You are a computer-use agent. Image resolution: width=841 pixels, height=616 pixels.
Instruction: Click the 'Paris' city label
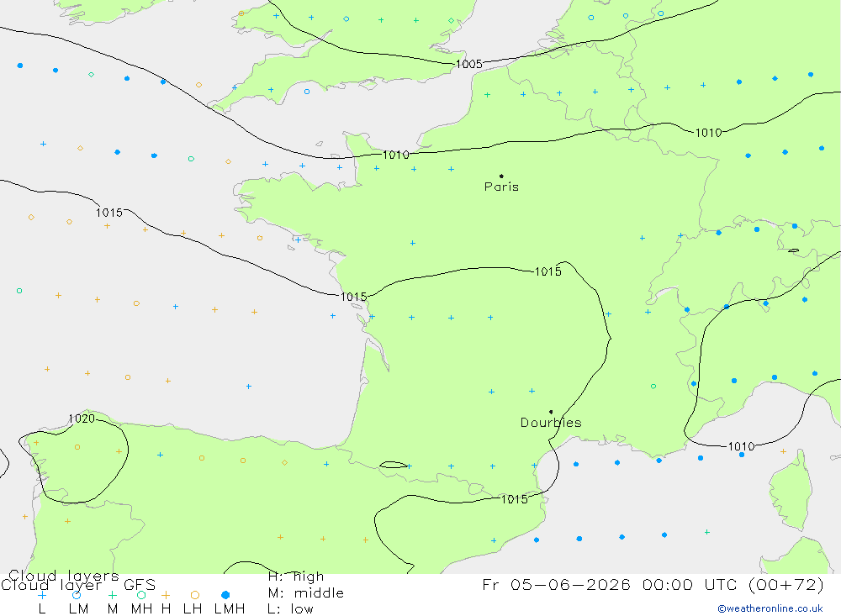[501, 187]
